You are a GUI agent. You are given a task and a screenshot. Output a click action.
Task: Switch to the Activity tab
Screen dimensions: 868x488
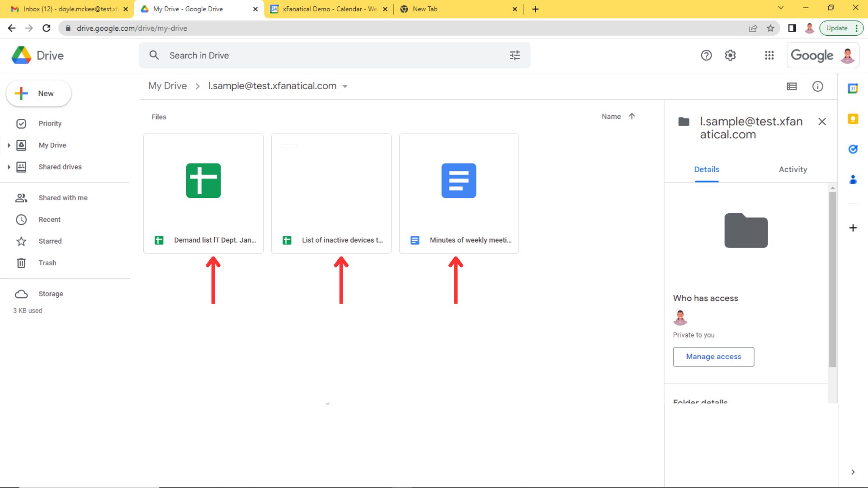(x=793, y=169)
